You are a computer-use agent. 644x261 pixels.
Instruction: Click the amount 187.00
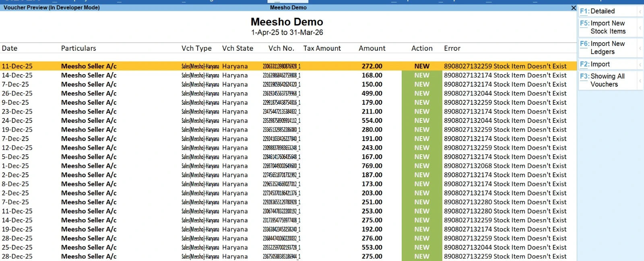372,175
